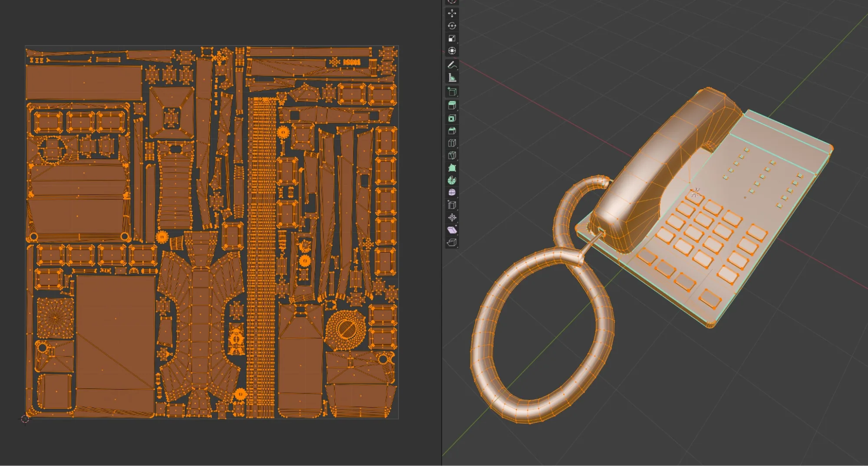Select the Scale tool
This screenshot has height=466, width=868.
coord(452,38)
